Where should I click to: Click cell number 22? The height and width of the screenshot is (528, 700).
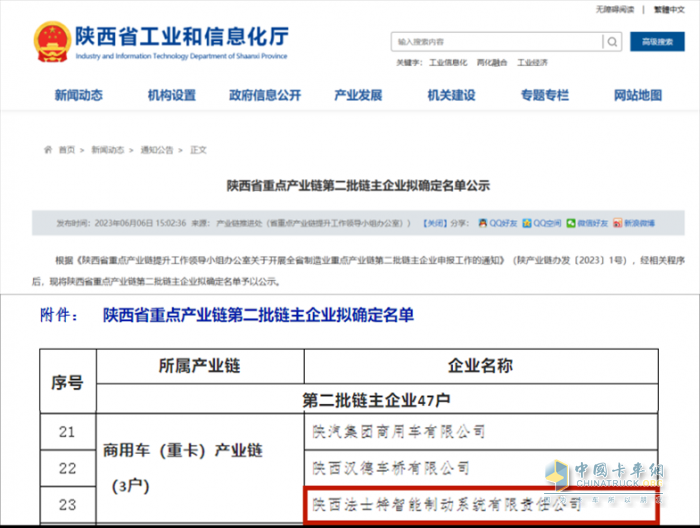67,469
